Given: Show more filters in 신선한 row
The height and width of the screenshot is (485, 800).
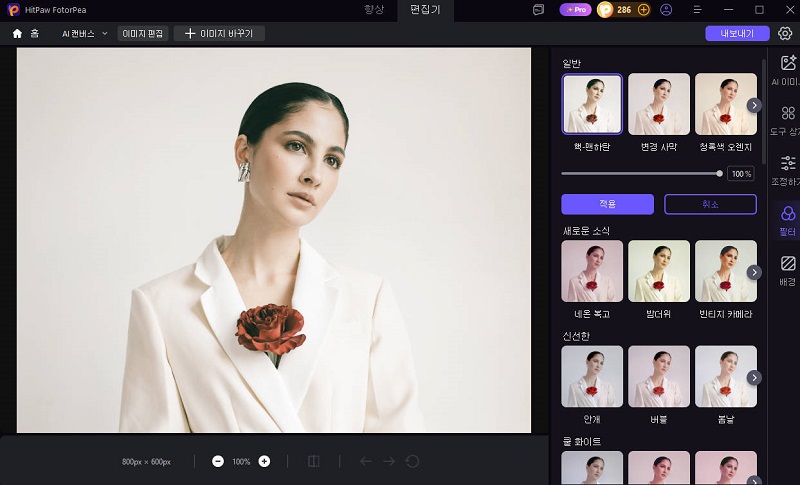Looking at the screenshot, I should [754, 377].
